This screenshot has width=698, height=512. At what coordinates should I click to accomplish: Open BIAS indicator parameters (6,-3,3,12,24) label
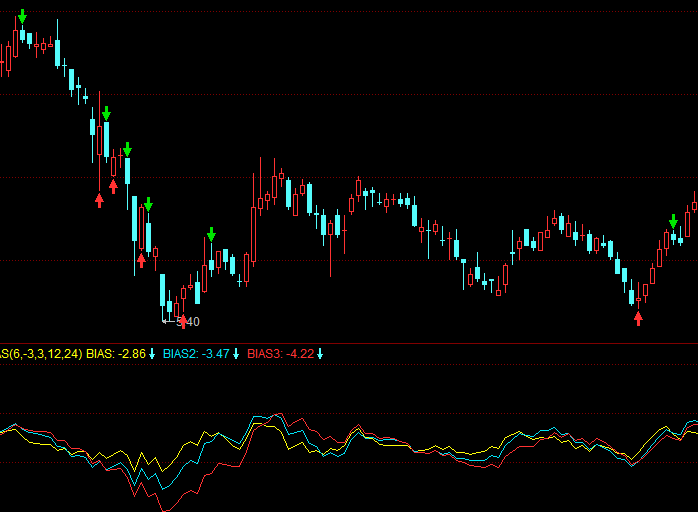point(40,354)
